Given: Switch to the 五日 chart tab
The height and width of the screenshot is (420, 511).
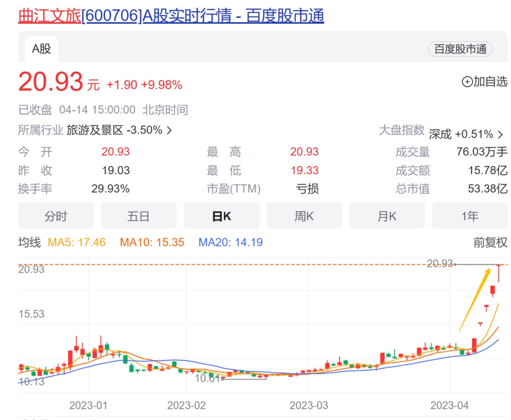Looking at the screenshot, I should click(x=139, y=216).
